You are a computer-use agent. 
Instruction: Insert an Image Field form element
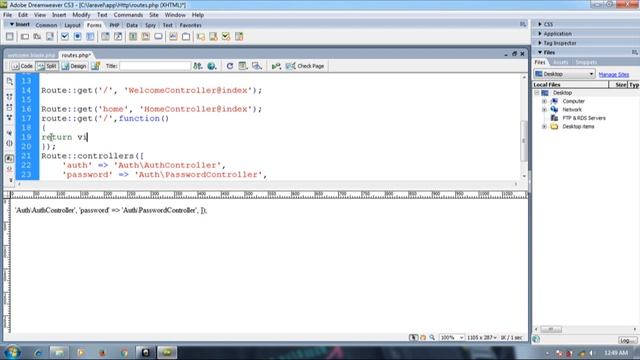(133, 37)
